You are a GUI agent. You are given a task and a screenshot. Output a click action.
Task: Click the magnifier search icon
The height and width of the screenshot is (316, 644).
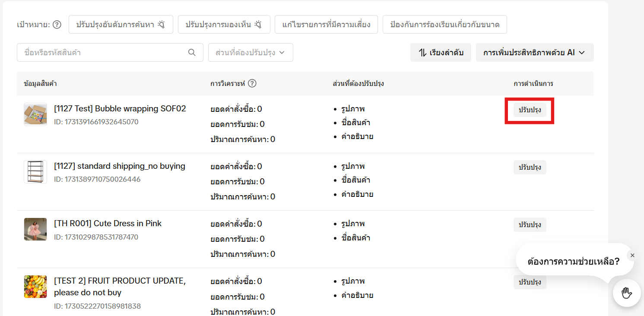coord(192,52)
